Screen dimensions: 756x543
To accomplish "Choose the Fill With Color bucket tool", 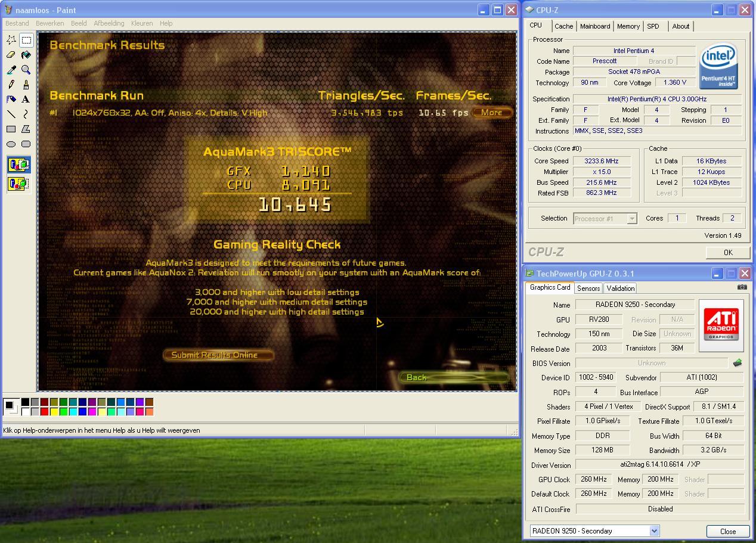I will pos(26,55).
